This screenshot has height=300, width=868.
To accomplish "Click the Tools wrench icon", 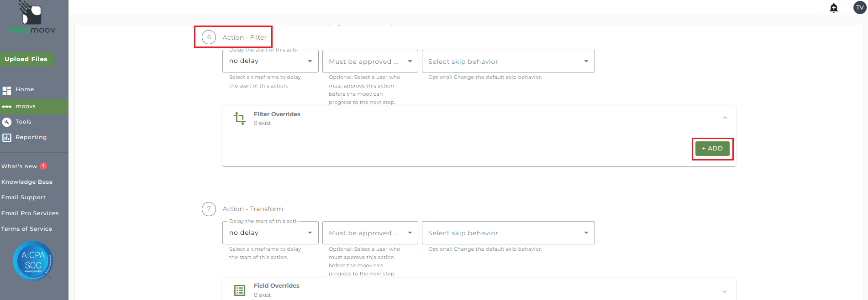I will pos(7,122).
